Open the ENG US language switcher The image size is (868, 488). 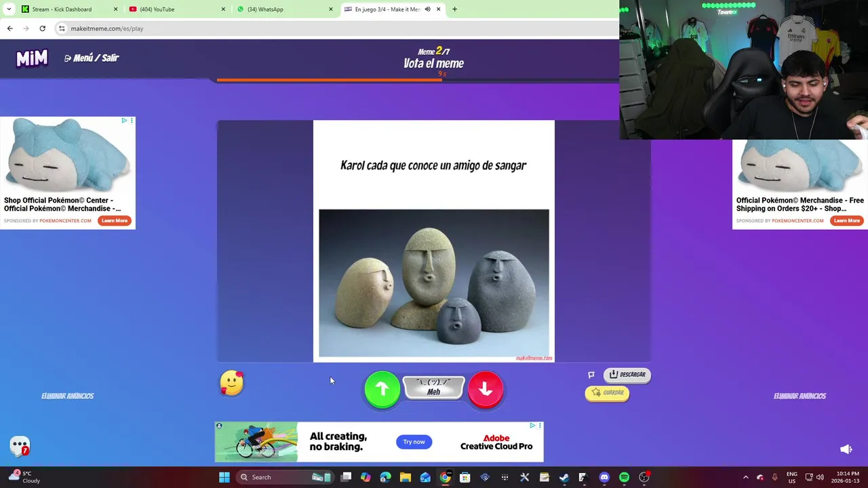pyautogui.click(x=792, y=477)
